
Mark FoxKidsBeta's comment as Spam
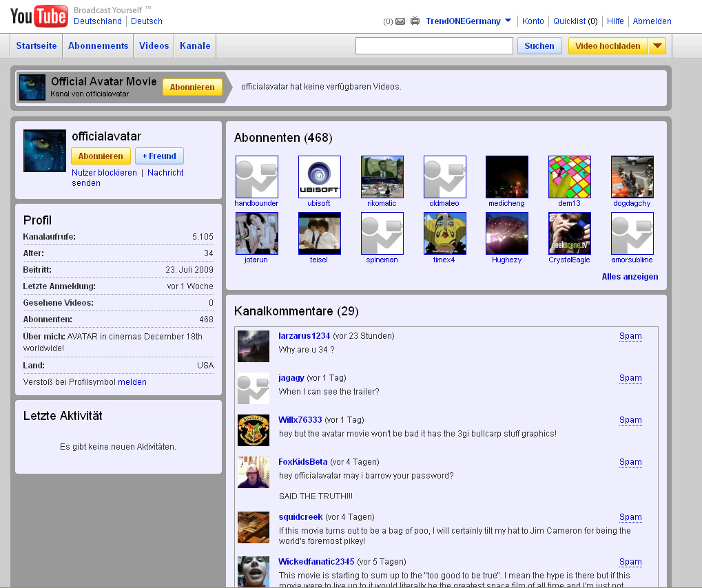click(x=630, y=462)
